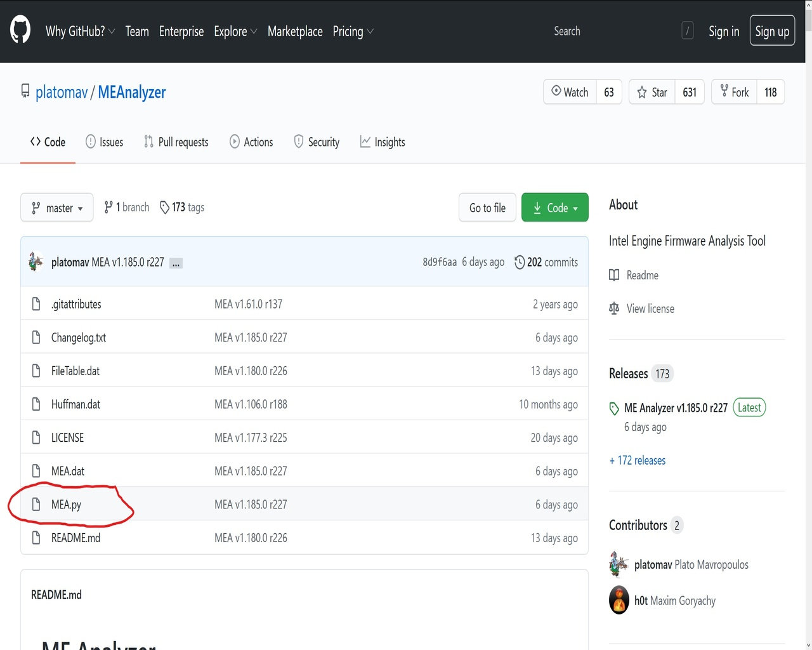
Task: Click the scales icon beside View license
Action: tap(614, 308)
